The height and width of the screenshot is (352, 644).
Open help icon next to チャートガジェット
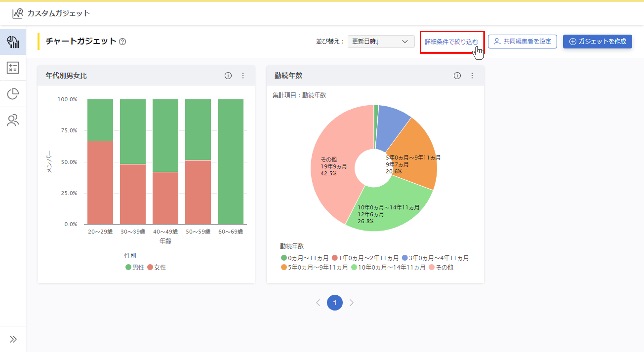[x=122, y=41]
